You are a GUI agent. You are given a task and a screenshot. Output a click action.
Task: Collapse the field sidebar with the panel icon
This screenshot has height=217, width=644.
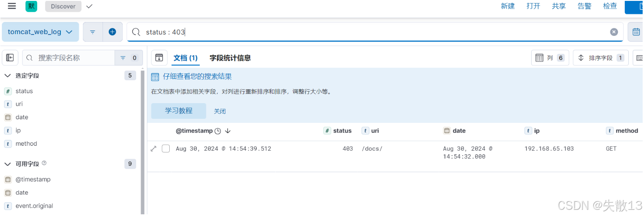coord(10,57)
